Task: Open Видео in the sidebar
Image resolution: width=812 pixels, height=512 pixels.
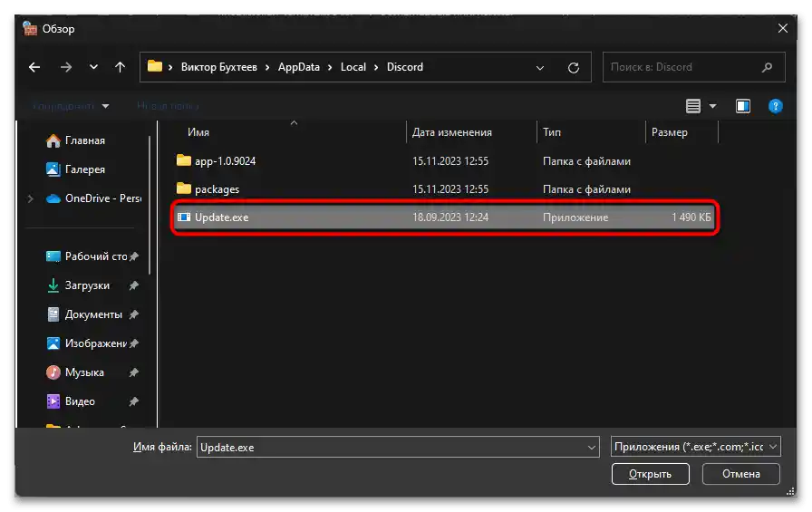Action: pyautogui.click(x=80, y=401)
